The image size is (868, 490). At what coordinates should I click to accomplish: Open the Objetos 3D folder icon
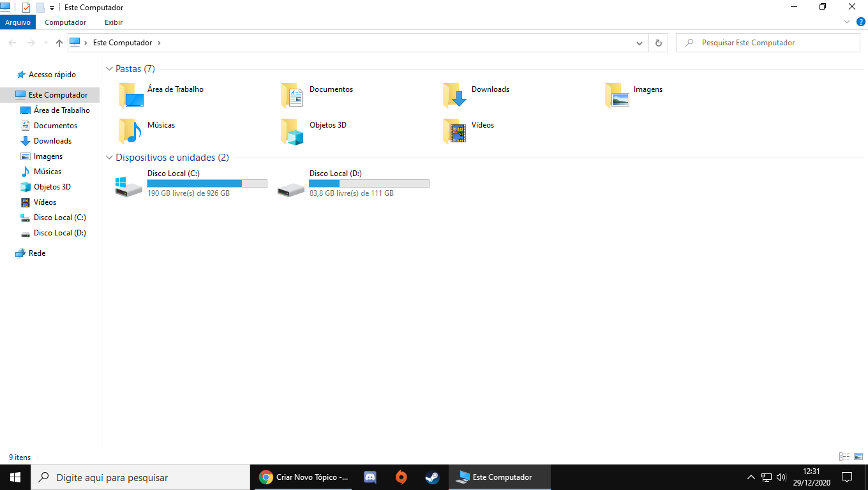(x=293, y=131)
